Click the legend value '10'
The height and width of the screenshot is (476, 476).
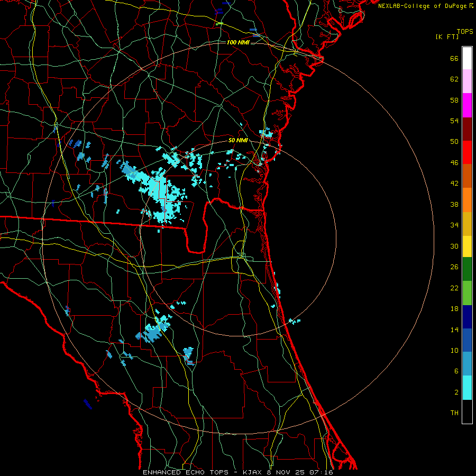[454, 351]
